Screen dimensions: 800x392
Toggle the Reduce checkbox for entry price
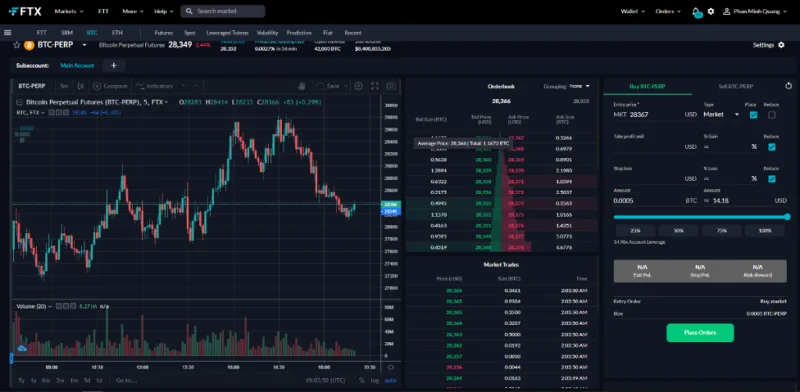(x=771, y=115)
